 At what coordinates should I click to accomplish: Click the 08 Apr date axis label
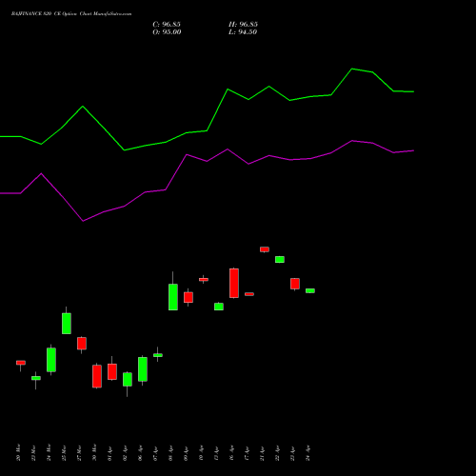170,452
